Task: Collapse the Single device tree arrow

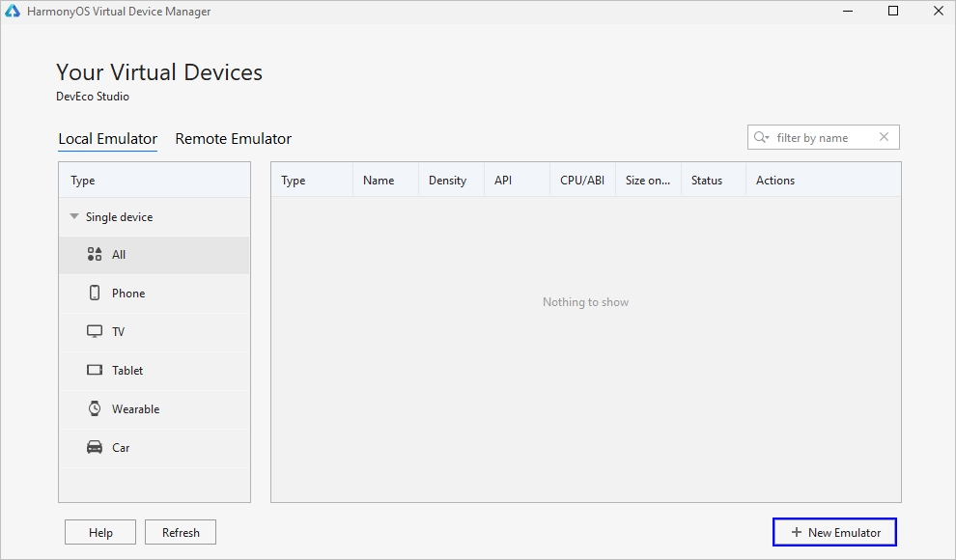Action: pyautogui.click(x=74, y=217)
